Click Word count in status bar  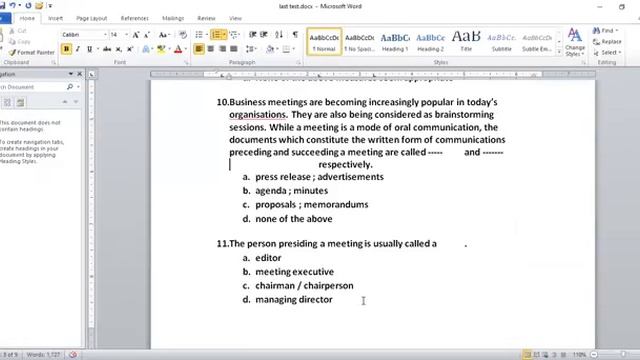click(x=43, y=355)
